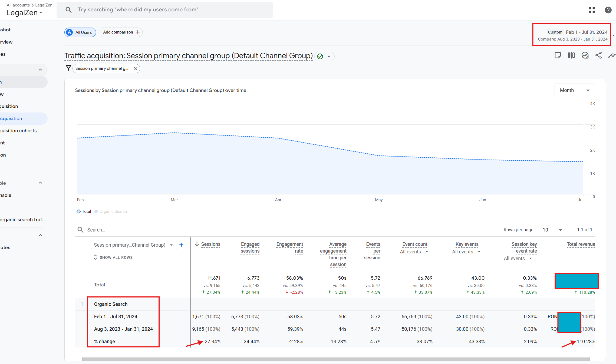Sort by Total revenue column header

581,244
